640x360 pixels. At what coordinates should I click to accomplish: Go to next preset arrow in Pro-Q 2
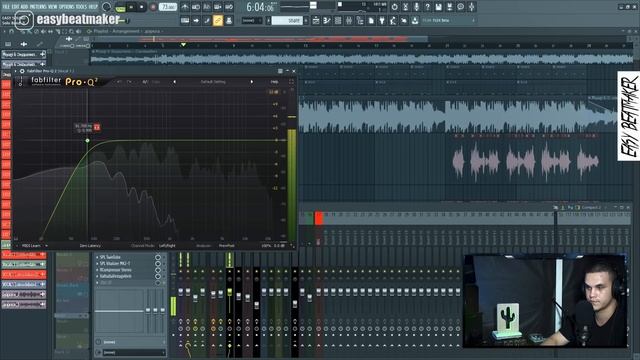251,82
